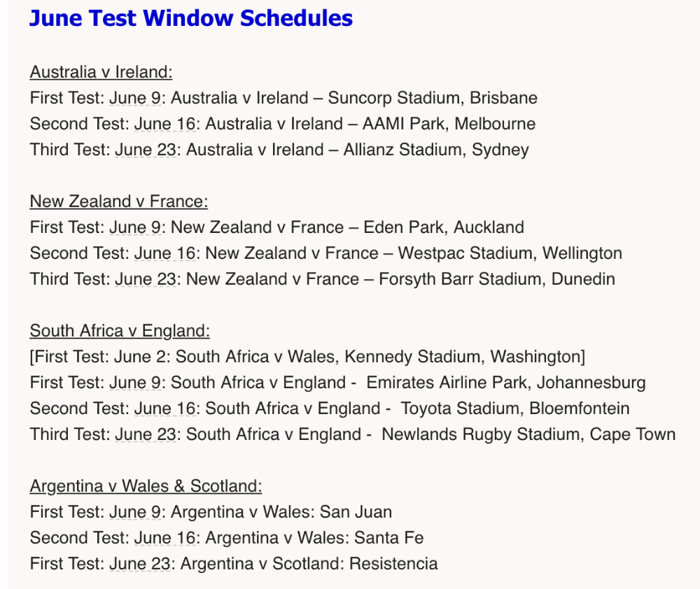Click June 23 date for Allianz Stadium test
Viewport: 700px width, 589px height.
point(146,150)
